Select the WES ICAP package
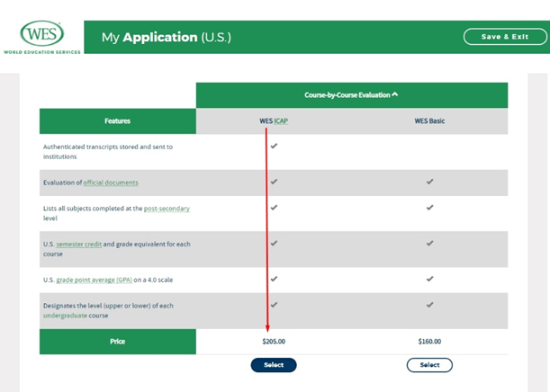Screen dimensions: 550x392 click(x=274, y=365)
